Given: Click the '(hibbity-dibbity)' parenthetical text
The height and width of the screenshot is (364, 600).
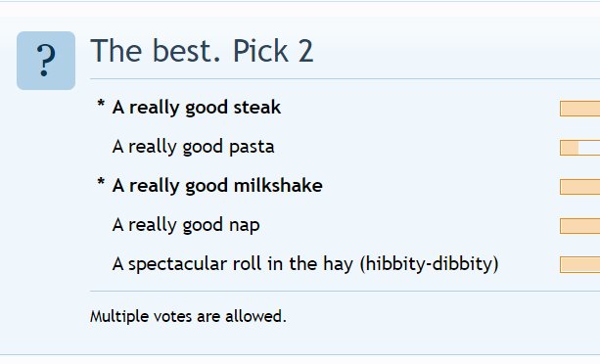Looking at the screenshot, I should (430, 264).
